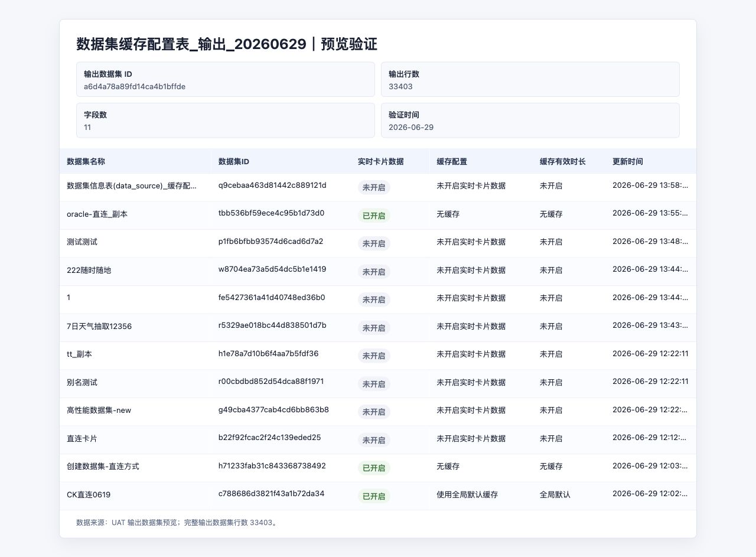The width and height of the screenshot is (756, 557).
Task: Click the 2026-06-29 13:48 update time
Action: coord(650,242)
